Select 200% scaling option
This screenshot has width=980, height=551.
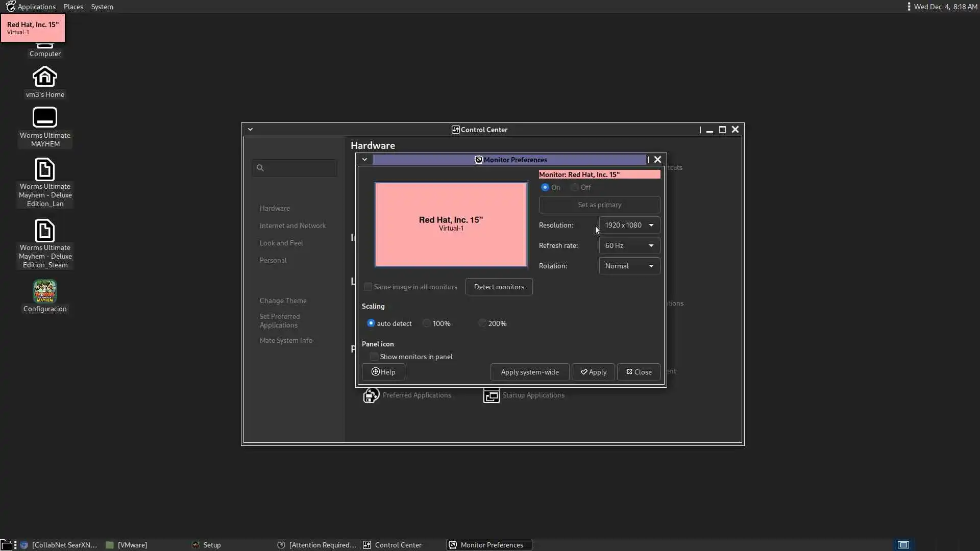tap(482, 323)
